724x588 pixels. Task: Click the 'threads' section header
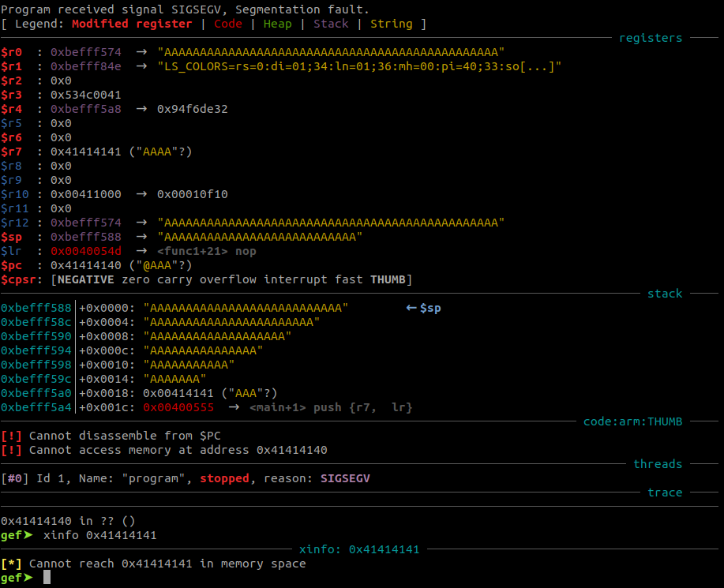point(658,464)
